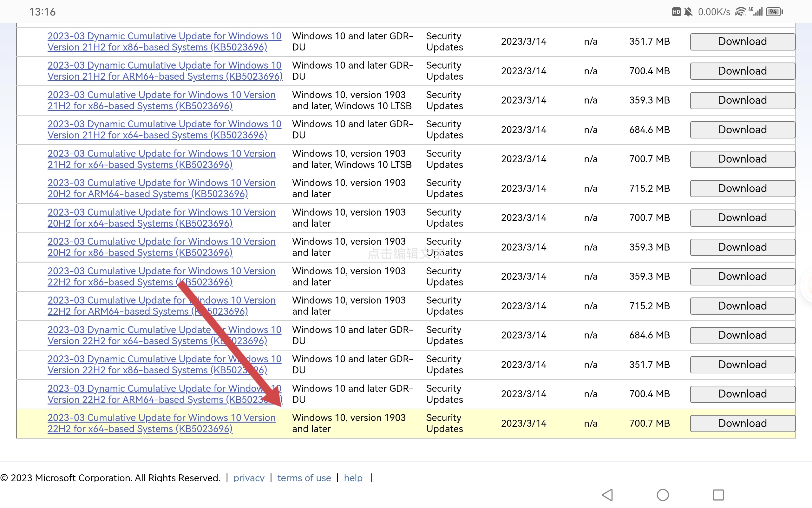Open Dynamic Cumulative Update 22H2 x86 link

(164, 364)
